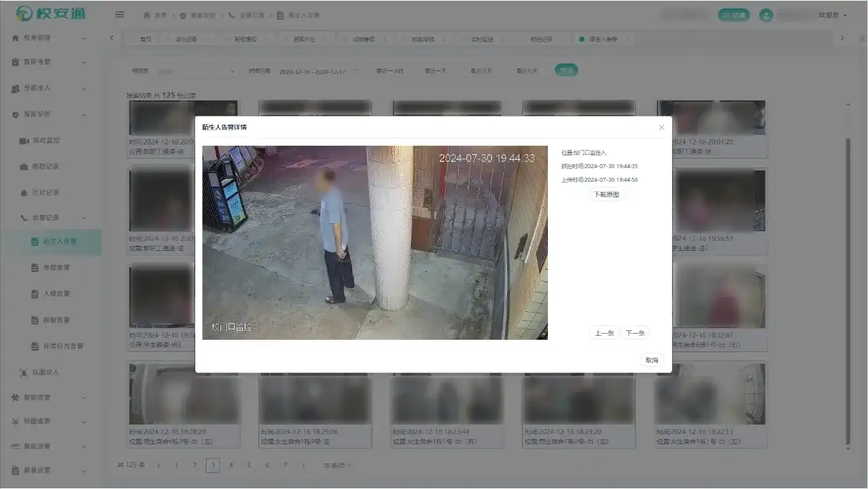
Task: Open the 20条/页 page size dropdown
Action: [337, 465]
